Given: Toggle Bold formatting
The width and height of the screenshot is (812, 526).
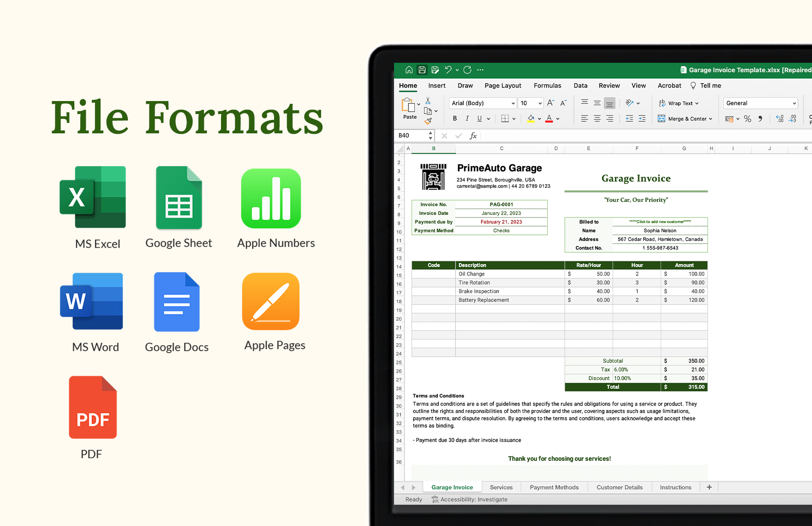Looking at the screenshot, I should coord(455,119).
